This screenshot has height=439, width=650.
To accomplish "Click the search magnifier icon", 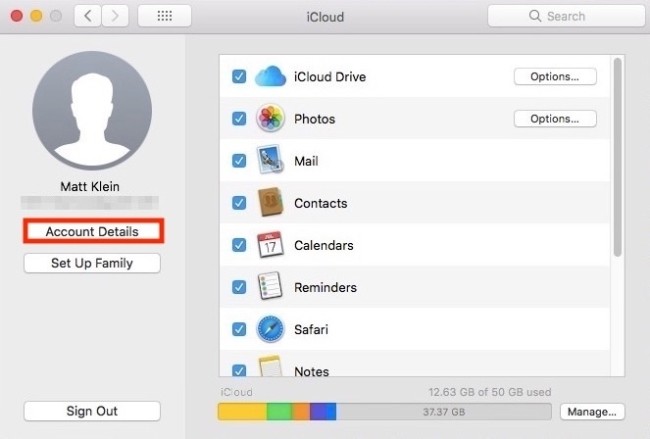I will pyautogui.click(x=535, y=16).
